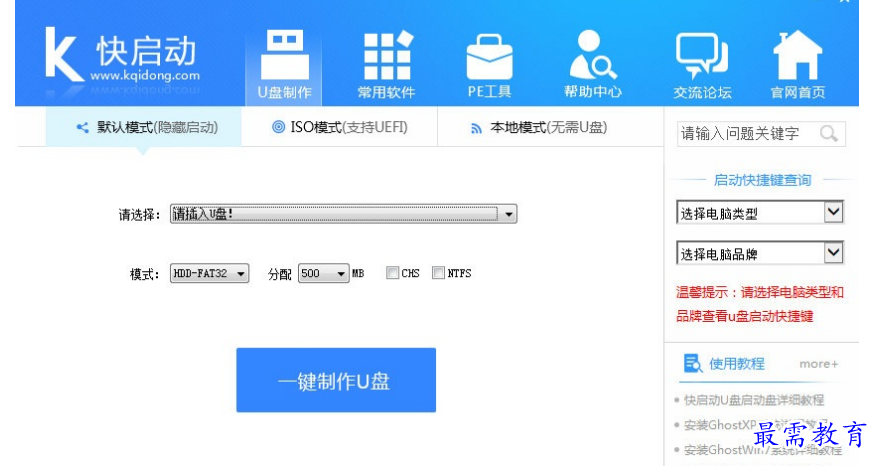Click the 启动快捷键查询 heading

tap(762, 180)
